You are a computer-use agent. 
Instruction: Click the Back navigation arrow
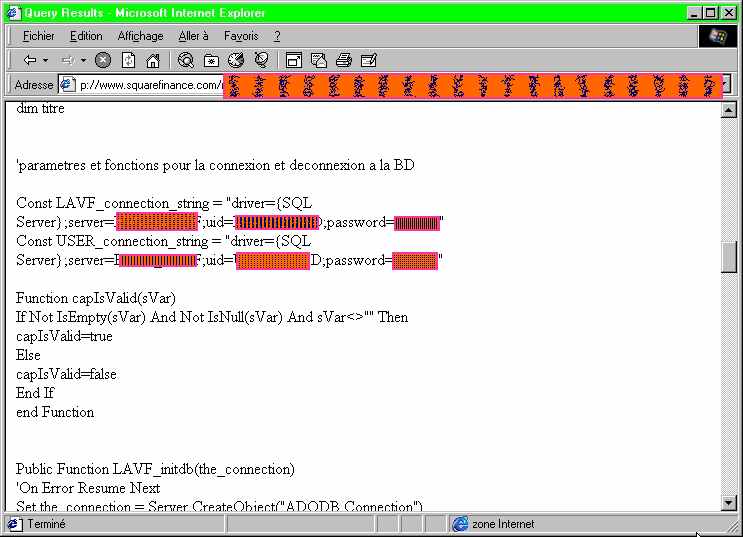pyautogui.click(x=30, y=60)
